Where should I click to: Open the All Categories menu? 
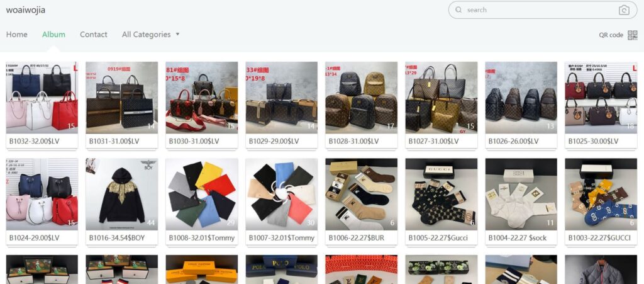click(146, 35)
